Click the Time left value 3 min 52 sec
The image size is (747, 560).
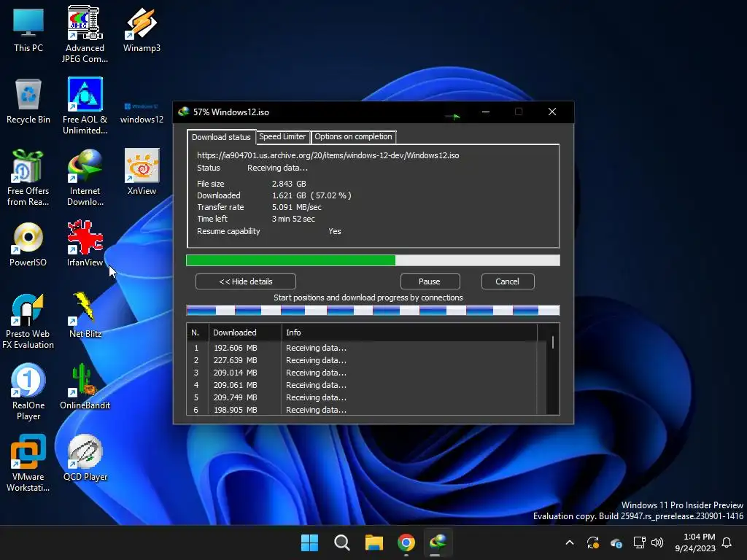click(293, 219)
